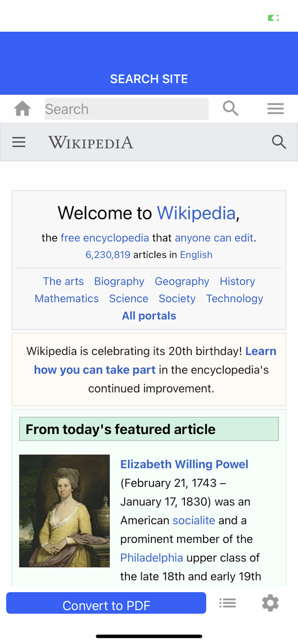Open the 6,230,819 articles count link

(x=108, y=255)
